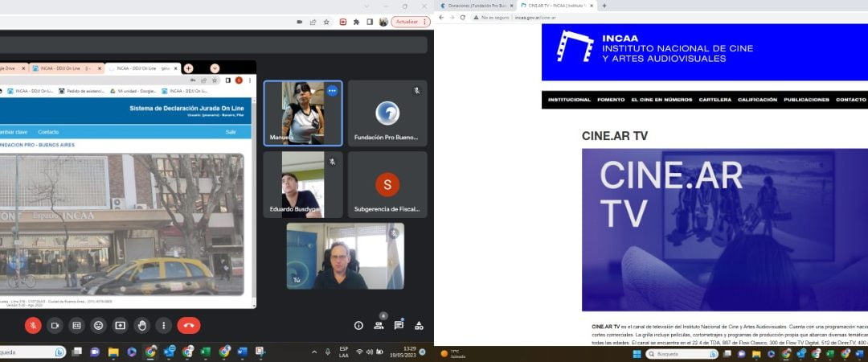Open the blue options button on Manuela's tile
Screen dimensions: 868x362
click(332, 91)
